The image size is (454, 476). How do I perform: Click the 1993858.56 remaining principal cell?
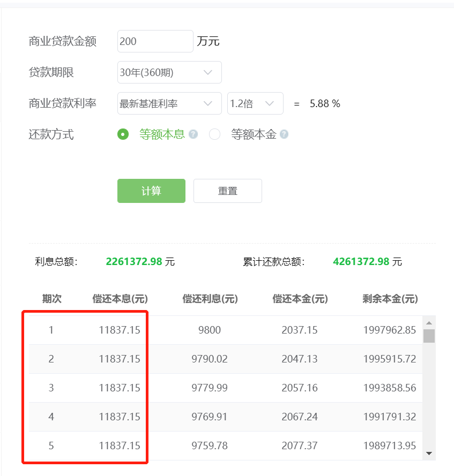point(390,388)
